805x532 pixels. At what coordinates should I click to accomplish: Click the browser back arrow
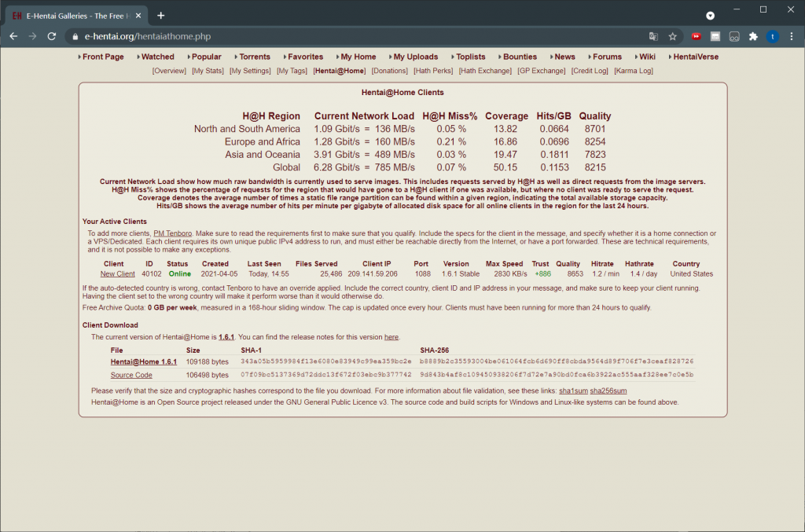point(13,36)
